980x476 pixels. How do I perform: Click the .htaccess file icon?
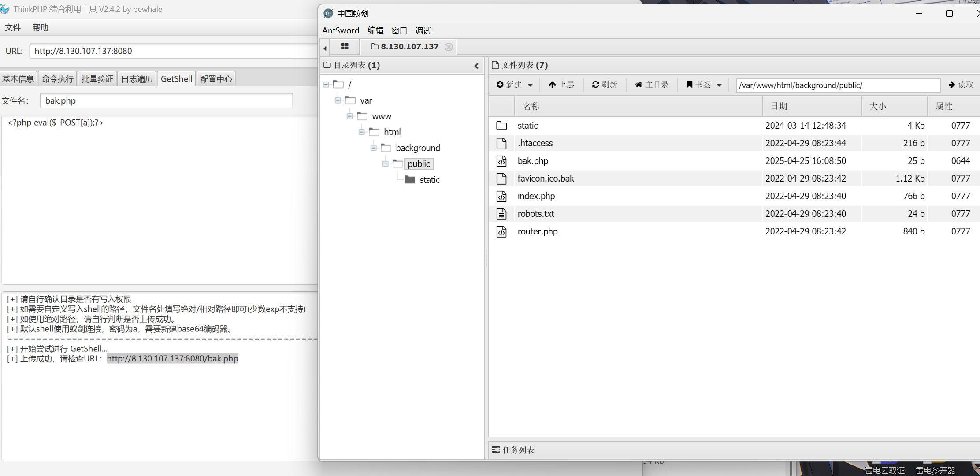501,143
